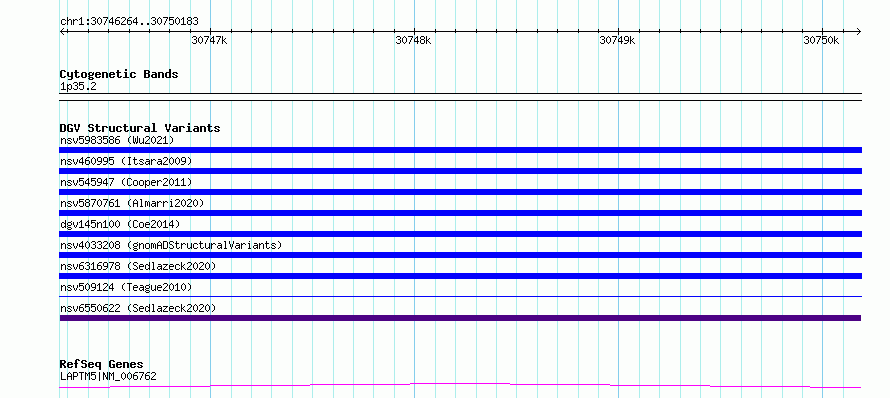Screen dimensions: 890x398
Task: Click variant label dgv145n100 (Coe2014)
Action: [x=120, y=224]
